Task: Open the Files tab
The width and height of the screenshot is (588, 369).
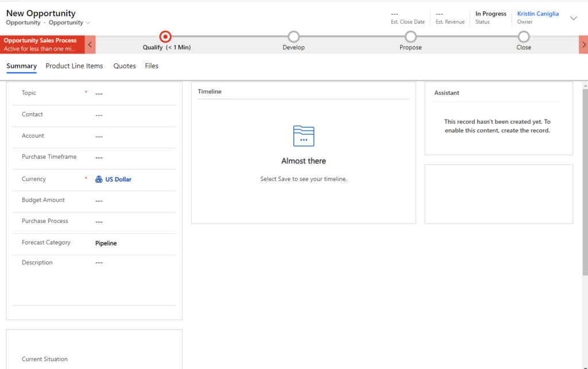Action: coord(152,66)
